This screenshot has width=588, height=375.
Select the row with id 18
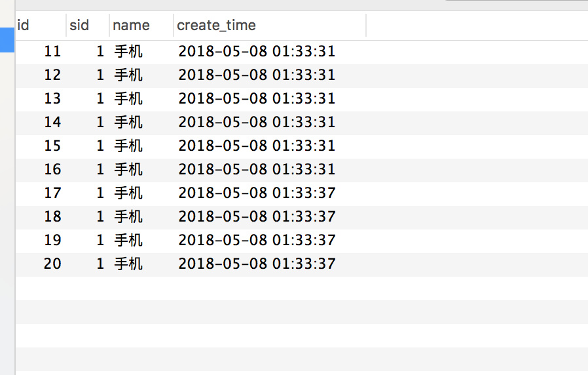[x=302, y=218]
